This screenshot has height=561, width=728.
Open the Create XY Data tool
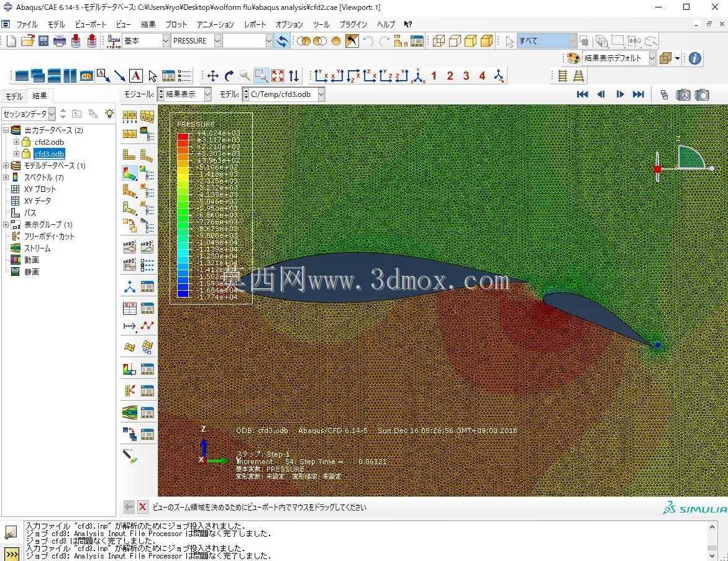[x=130, y=308]
